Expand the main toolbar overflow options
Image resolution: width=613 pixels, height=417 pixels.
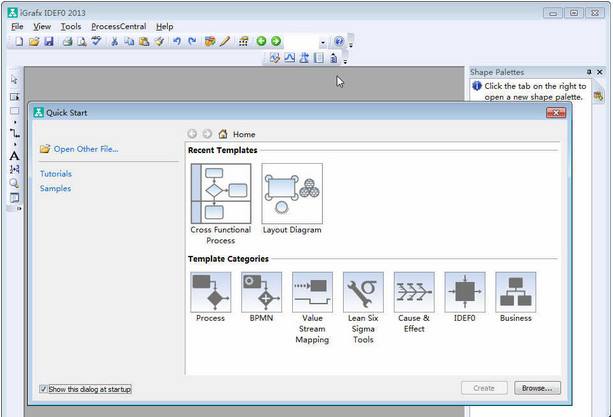tap(351, 41)
